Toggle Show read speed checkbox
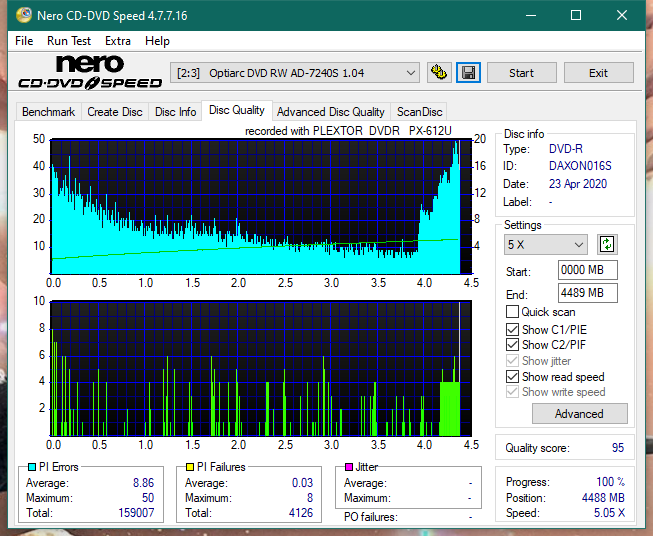Image resolution: width=653 pixels, height=536 pixels. tap(512, 376)
